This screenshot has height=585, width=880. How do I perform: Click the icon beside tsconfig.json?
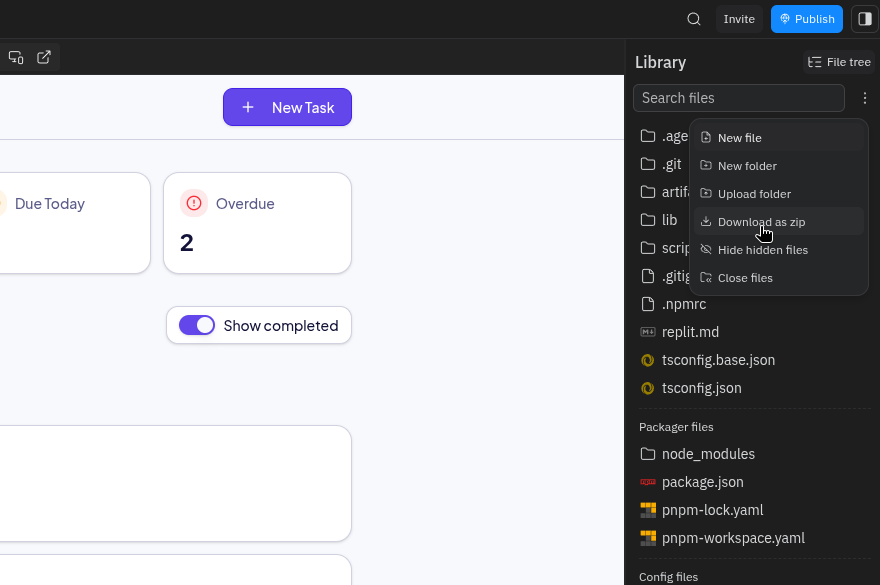(x=648, y=389)
